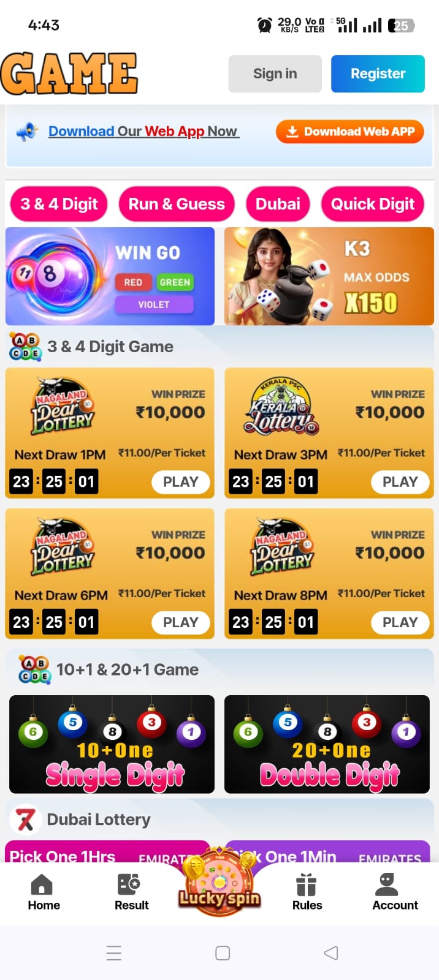Open the WIN GO game banner

pos(110,276)
